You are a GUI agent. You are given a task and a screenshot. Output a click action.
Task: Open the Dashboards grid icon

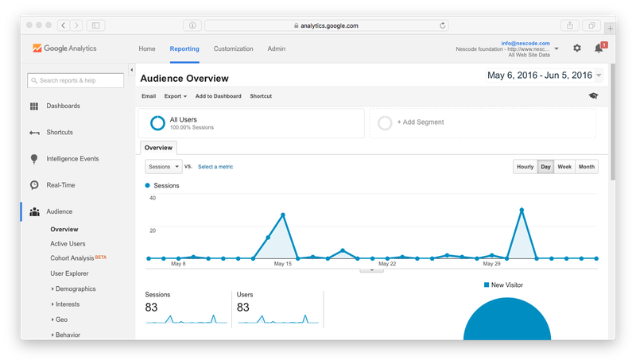pyautogui.click(x=34, y=106)
